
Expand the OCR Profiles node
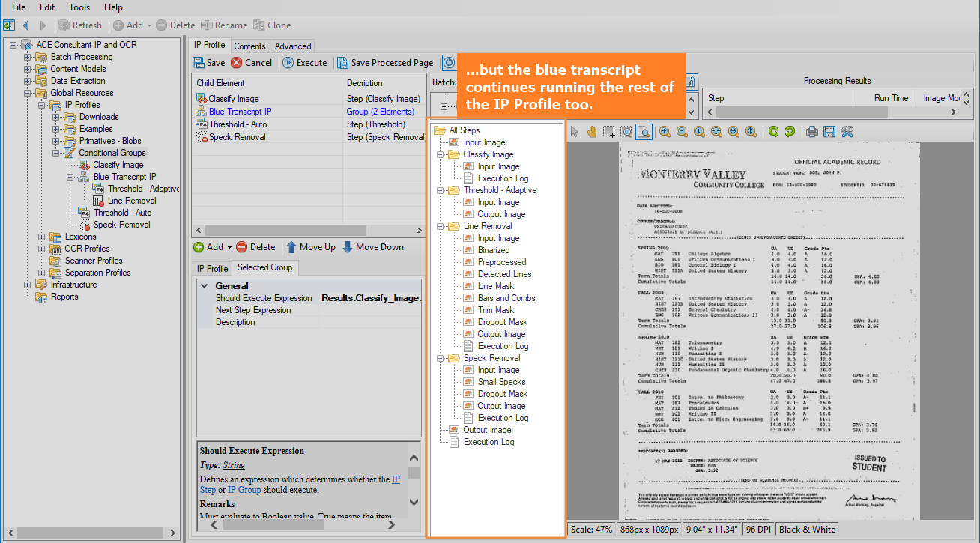[x=42, y=249]
